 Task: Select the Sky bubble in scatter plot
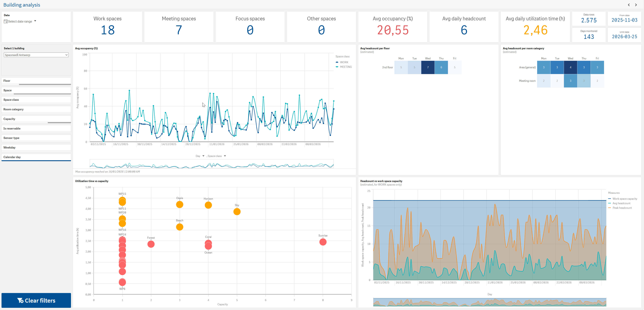(237, 212)
